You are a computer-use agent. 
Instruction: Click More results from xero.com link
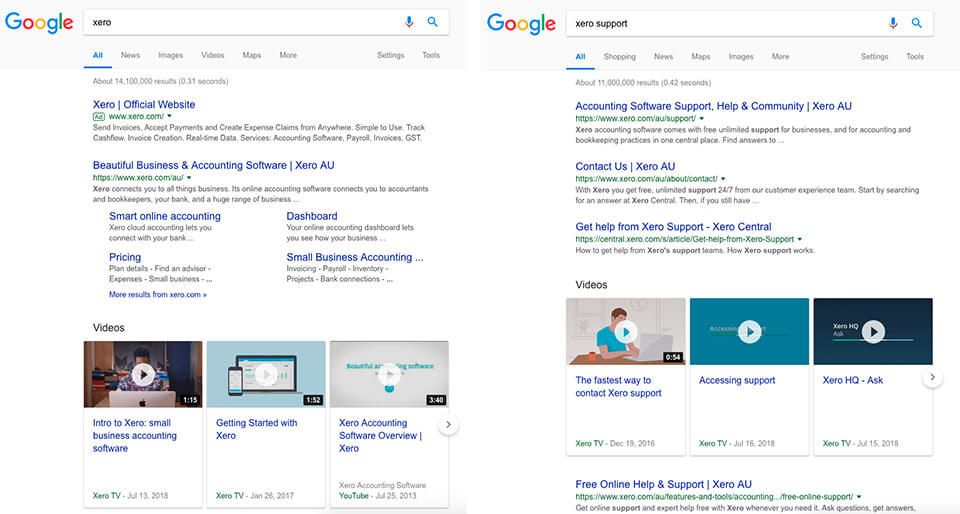tap(158, 294)
